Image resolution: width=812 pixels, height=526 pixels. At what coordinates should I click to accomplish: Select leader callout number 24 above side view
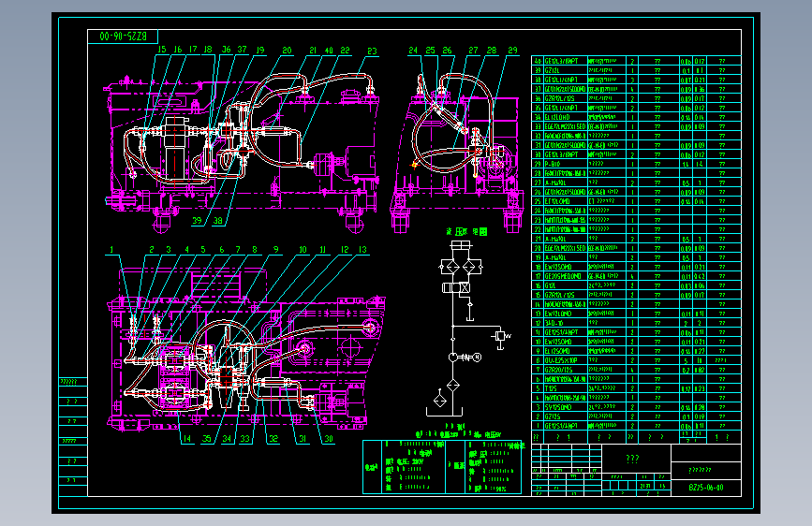[x=413, y=51]
